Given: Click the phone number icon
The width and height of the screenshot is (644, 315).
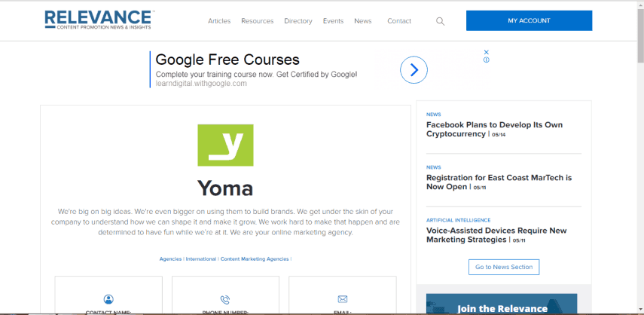Looking at the screenshot, I should tap(225, 299).
